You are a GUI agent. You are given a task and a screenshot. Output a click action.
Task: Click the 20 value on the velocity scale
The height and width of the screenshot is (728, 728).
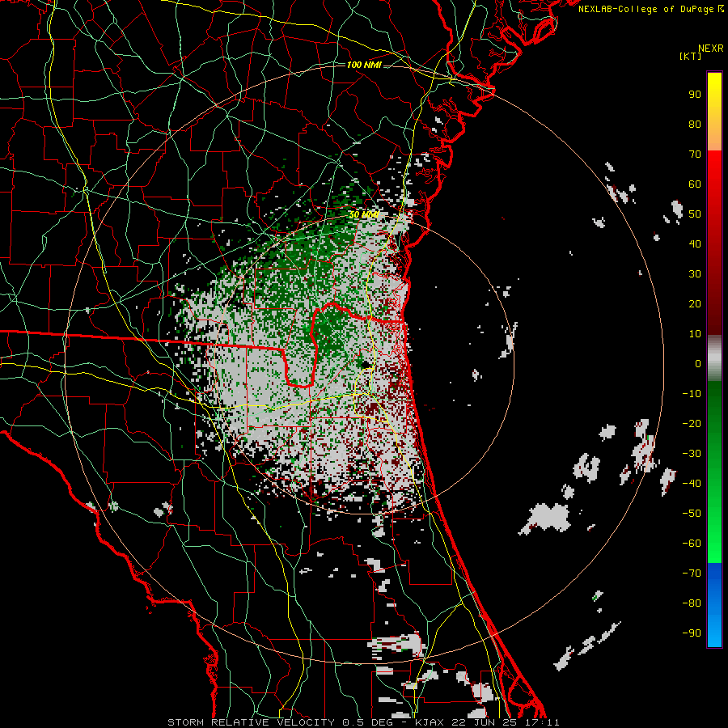(695, 304)
